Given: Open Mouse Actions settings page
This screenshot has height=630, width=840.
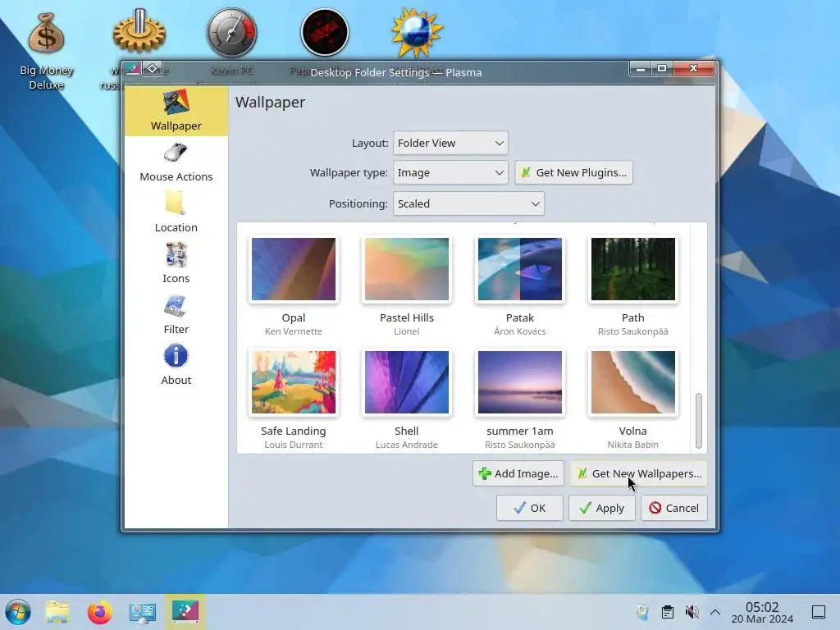Looking at the screenshot, I should coord(176,162).
